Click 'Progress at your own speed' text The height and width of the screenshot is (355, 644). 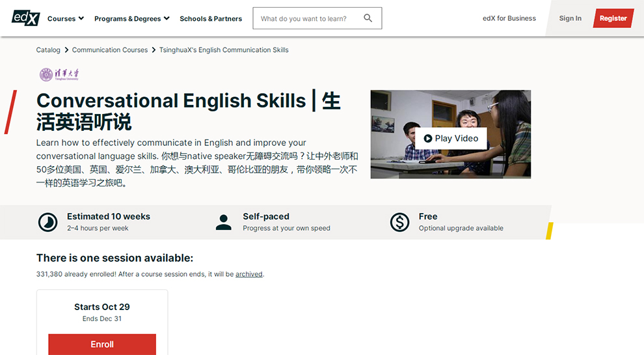(286, 228)
